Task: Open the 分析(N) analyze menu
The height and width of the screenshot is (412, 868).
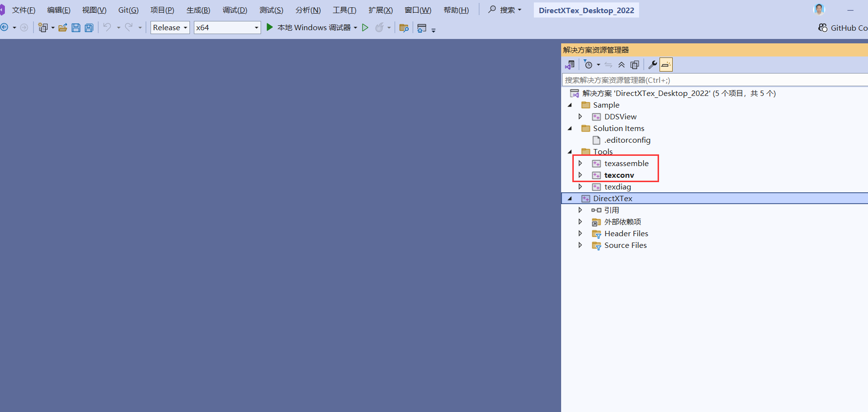Action: click(x=308, y=10)
